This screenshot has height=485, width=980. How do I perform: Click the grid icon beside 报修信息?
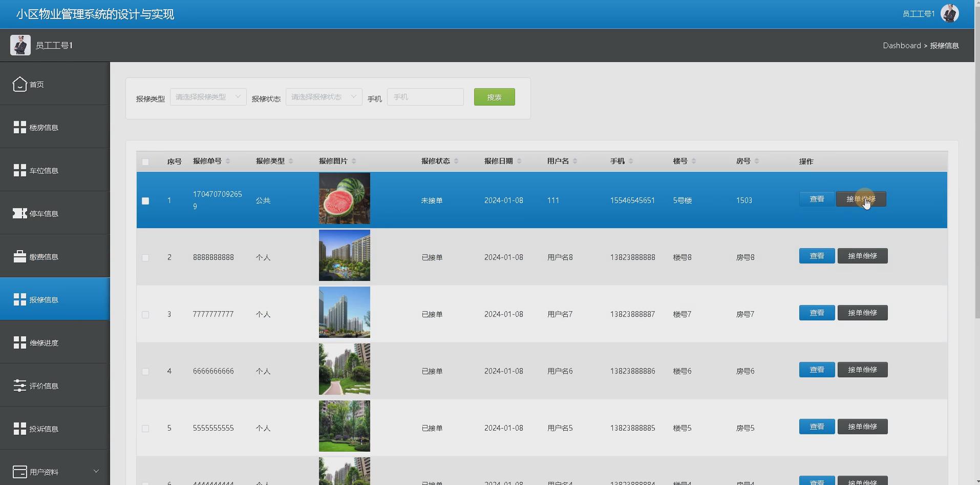(x=19, y=299)
